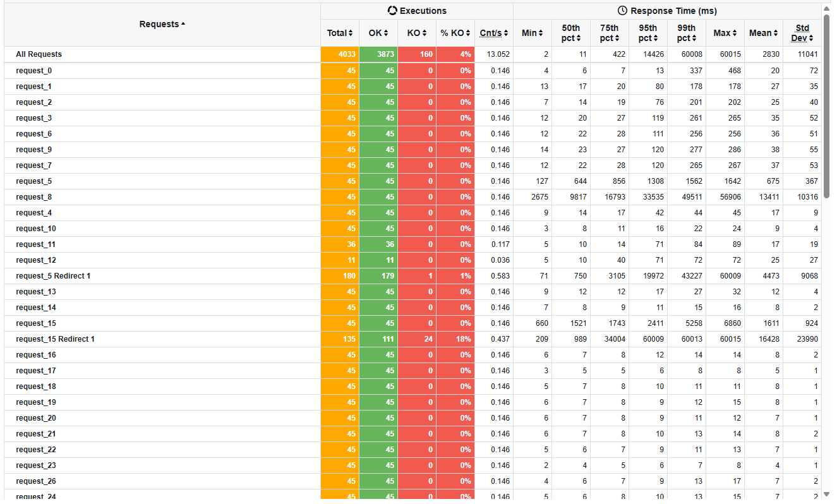This screenshot has width=837, height=504.
Task: Click total 180 for request_5 Redirect 1
Action: pyautogui.click(x=349, y=276)
